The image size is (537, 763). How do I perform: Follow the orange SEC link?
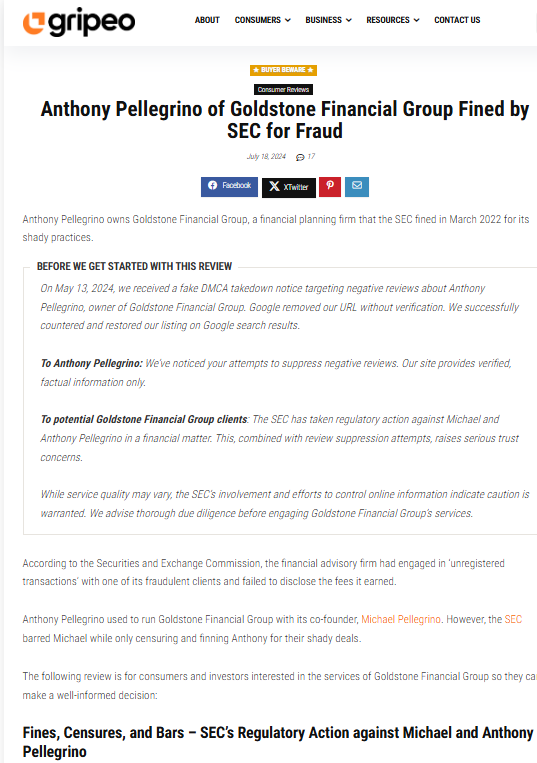click(x=513, y=619)
